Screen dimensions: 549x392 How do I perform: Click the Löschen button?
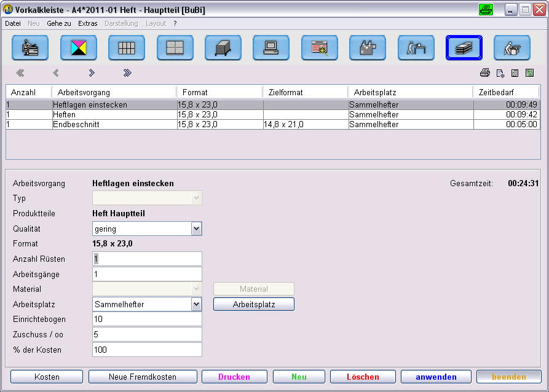point(363,377)
